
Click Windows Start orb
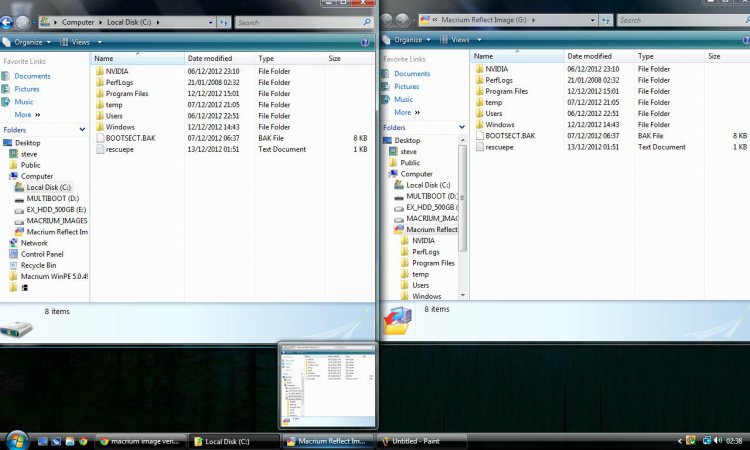[x=17, y=440]
